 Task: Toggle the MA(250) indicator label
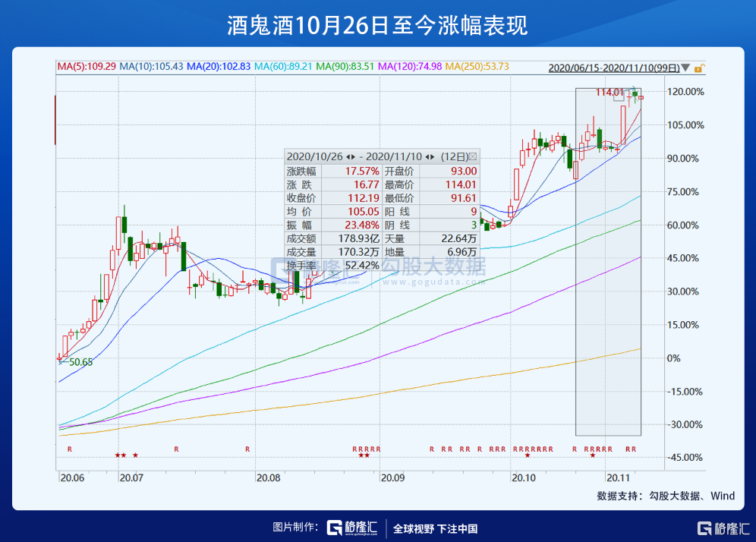(477, 68)
